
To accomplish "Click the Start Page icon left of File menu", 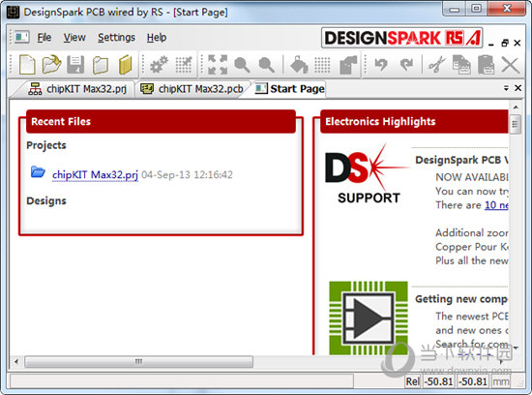I will coord(21,37).
